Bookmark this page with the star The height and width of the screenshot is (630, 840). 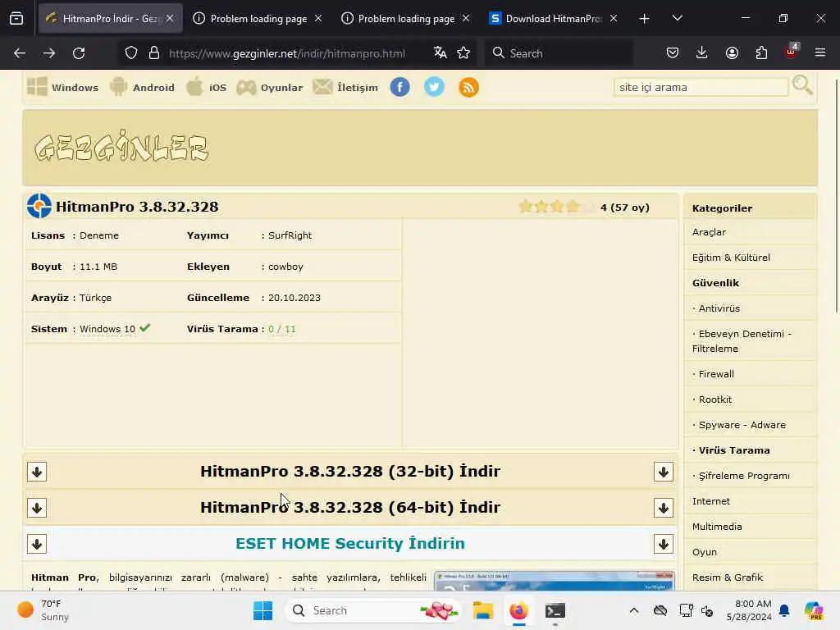click(x=463, y=52)
